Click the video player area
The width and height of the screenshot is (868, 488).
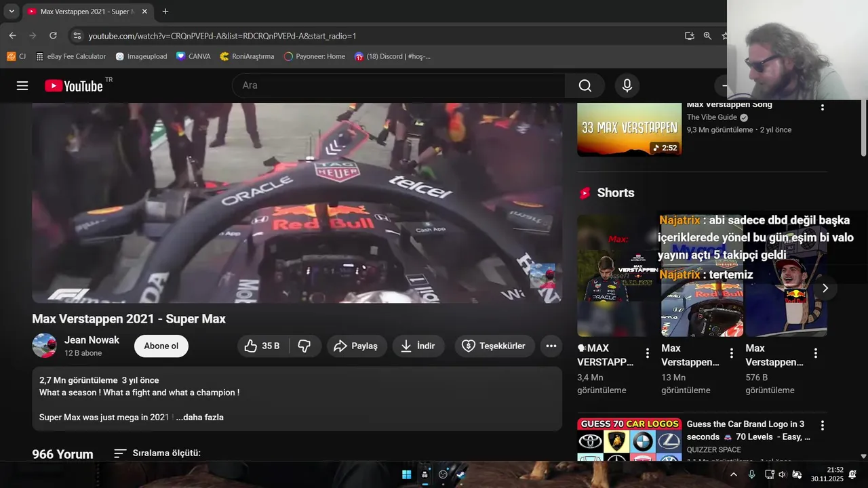(x=297, y=203)
